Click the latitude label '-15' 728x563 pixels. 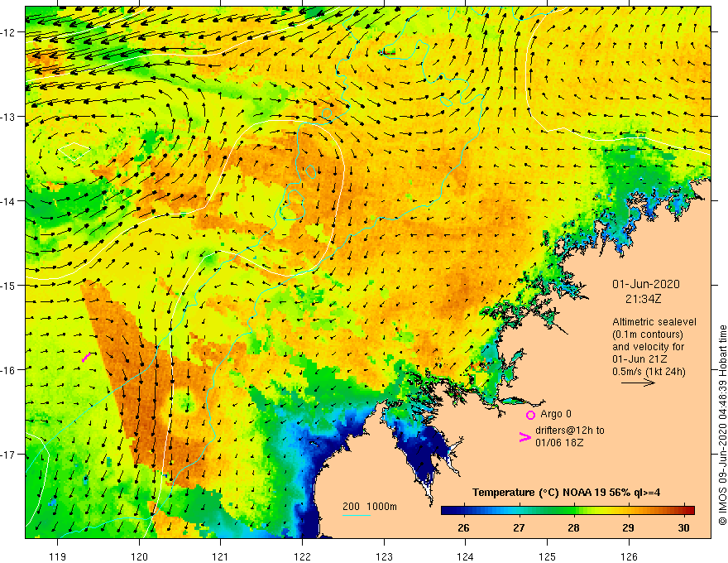point(8,286)
